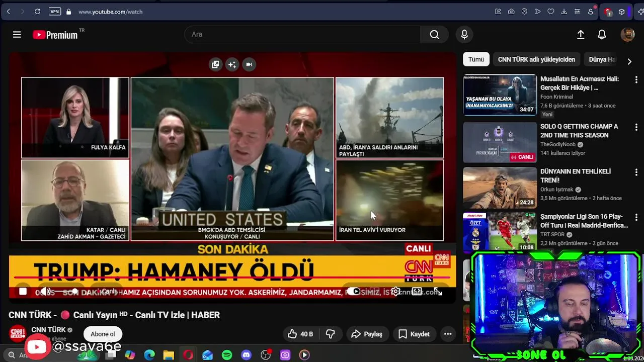The image size is (644, 362).
Task: Jump to live with the Canlı indicator
Action: point(108,292)
